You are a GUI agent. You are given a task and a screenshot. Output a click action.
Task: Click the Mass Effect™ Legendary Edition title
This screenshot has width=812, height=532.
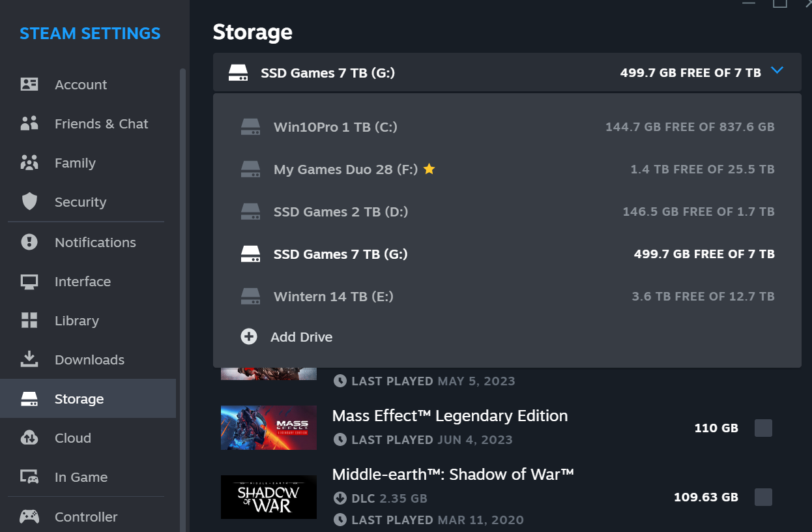[450, 416]
